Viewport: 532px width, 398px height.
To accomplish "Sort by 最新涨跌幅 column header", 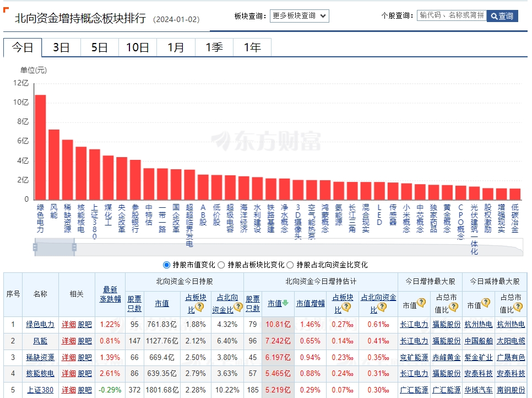I will [x=110, y=294].
